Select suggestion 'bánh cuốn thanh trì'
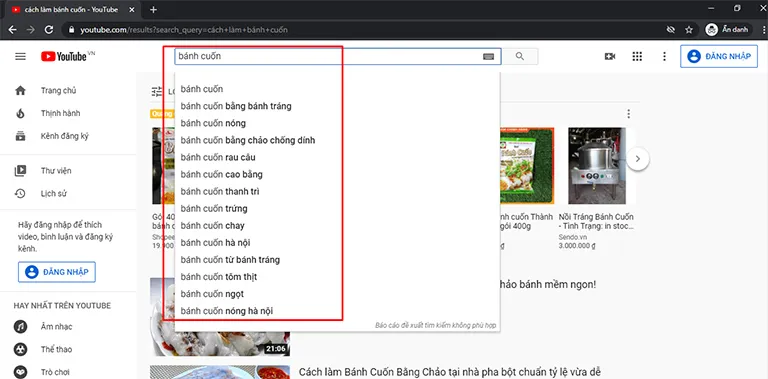The width and height of the screenshot is (768, 379). pyautogui.click(x=337, y=191)
